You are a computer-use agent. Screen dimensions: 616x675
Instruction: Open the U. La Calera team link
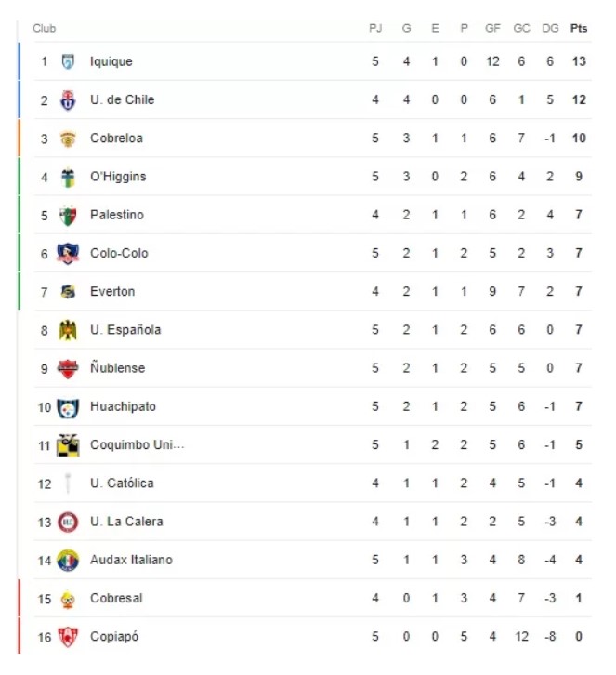click(x=126, y=522)
